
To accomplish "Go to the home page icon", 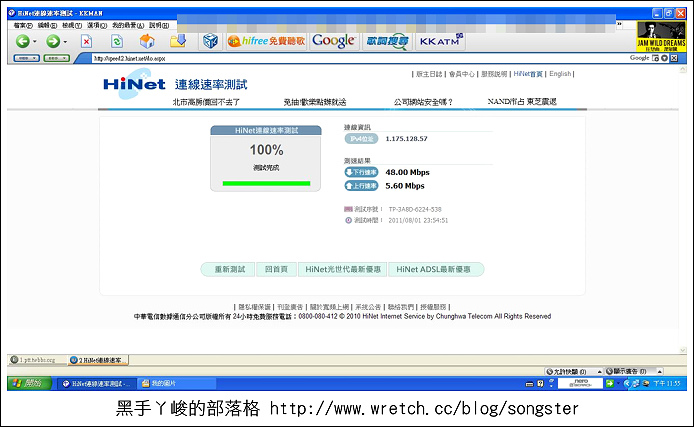I will click(x=147, y=42).
